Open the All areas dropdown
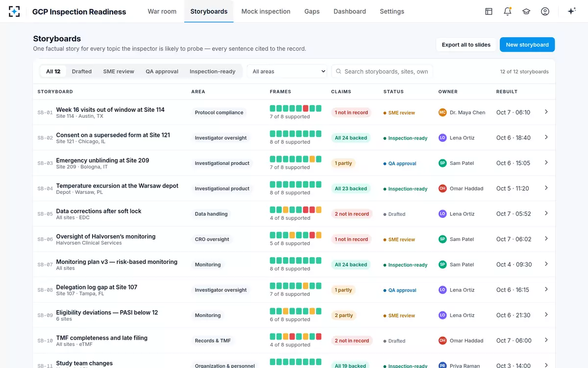588x368 pixels. pyautogui.click(x=287, y=71)
